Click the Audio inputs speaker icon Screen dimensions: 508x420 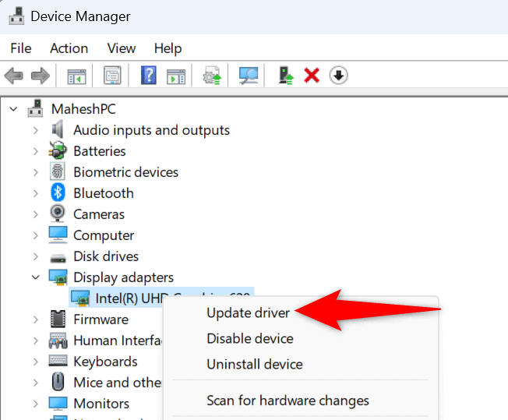point(58,129)
